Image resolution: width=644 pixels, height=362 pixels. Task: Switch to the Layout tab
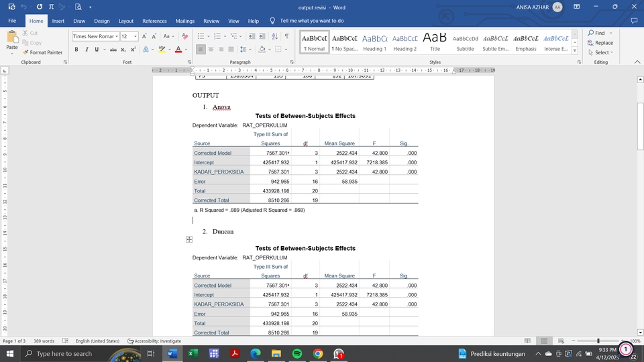click(x=125, y=21)
